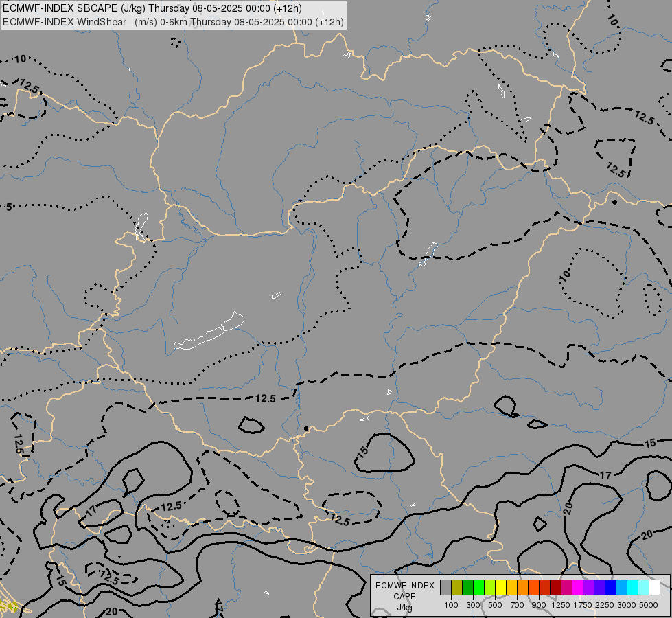This screenshot has width=672, height=618.
Task: Click the legend label "300"
Action: click(473, 605)
